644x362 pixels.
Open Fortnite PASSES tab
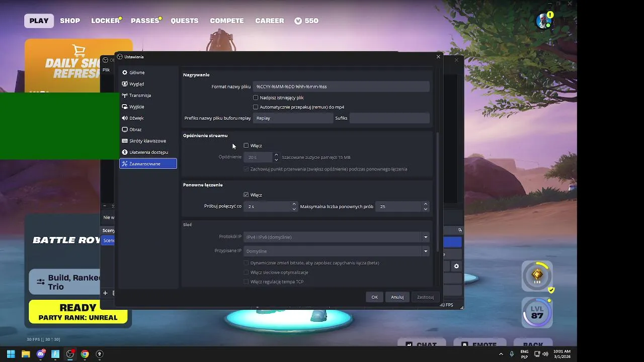click(x=145, y=21)
